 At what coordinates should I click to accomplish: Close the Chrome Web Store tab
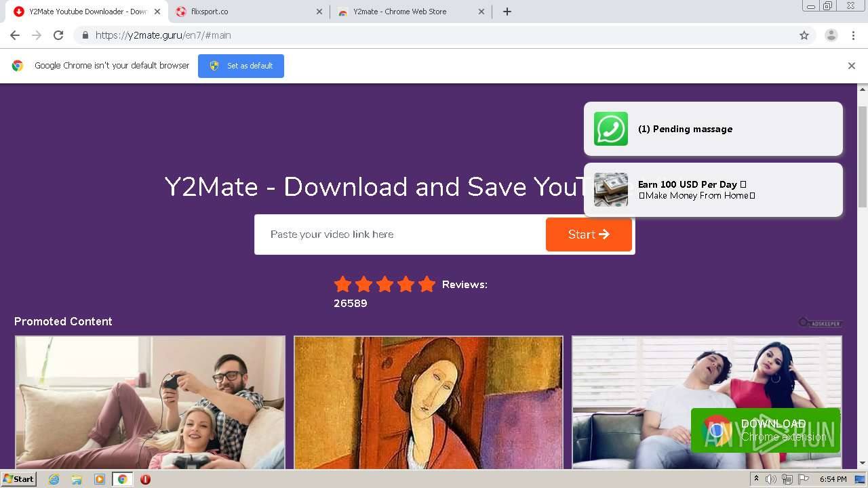(481, 12)
